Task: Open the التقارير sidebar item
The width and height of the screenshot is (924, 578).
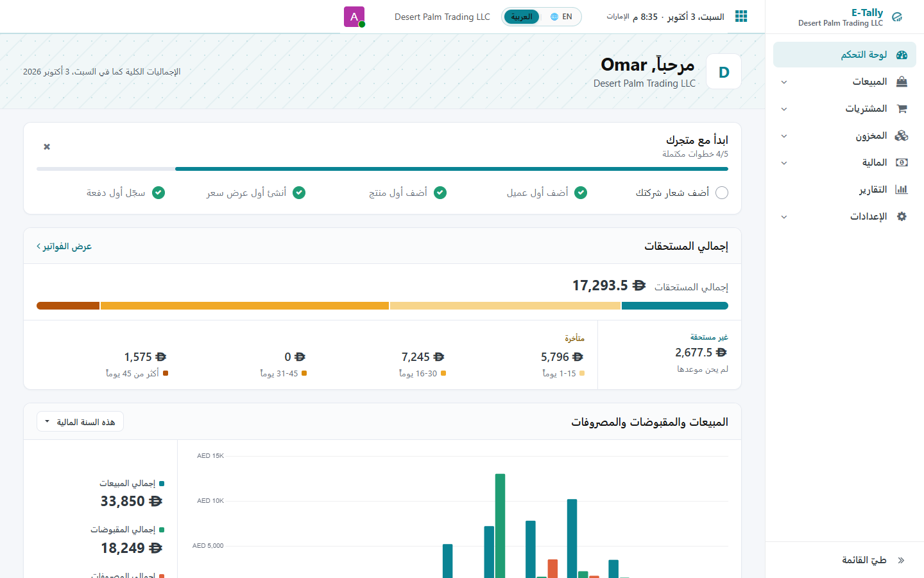Action: tap(844, 189)
